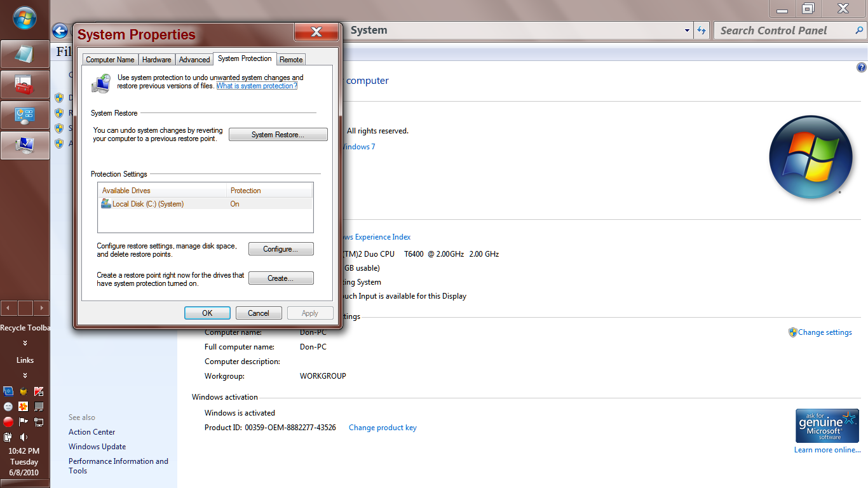Click the red circle tray icon

[x=8, y=421]
